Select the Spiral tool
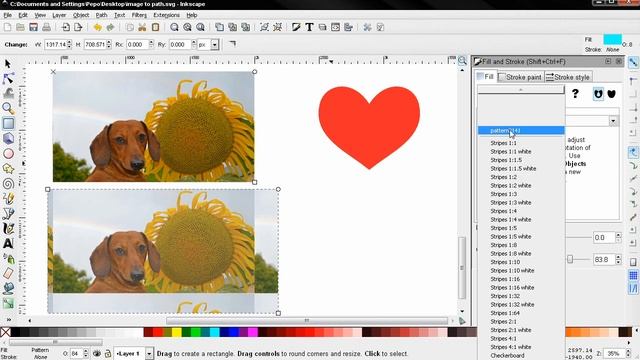 [8, 184]
